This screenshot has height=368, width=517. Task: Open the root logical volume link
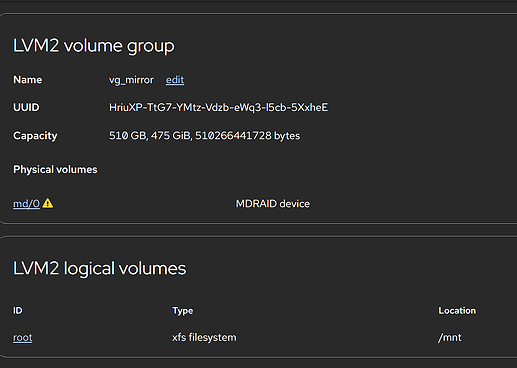tap(23, 338)
